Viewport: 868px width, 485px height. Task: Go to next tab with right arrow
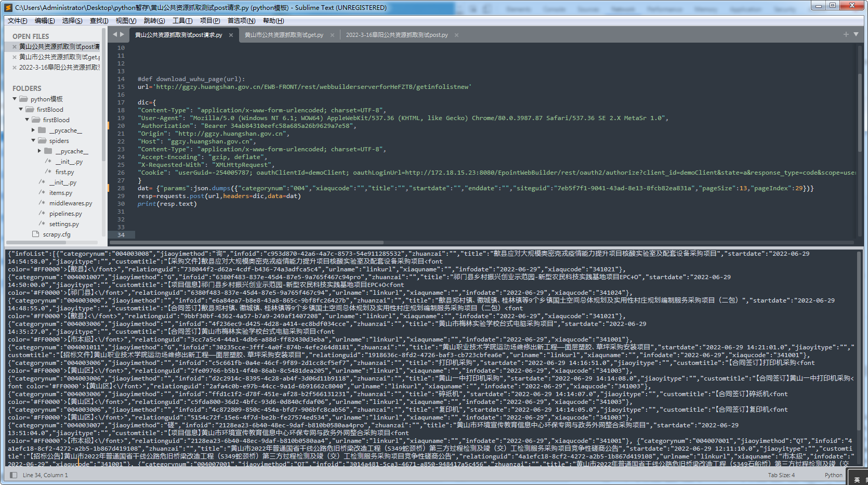pyautogui.click(x=122, y=34)
